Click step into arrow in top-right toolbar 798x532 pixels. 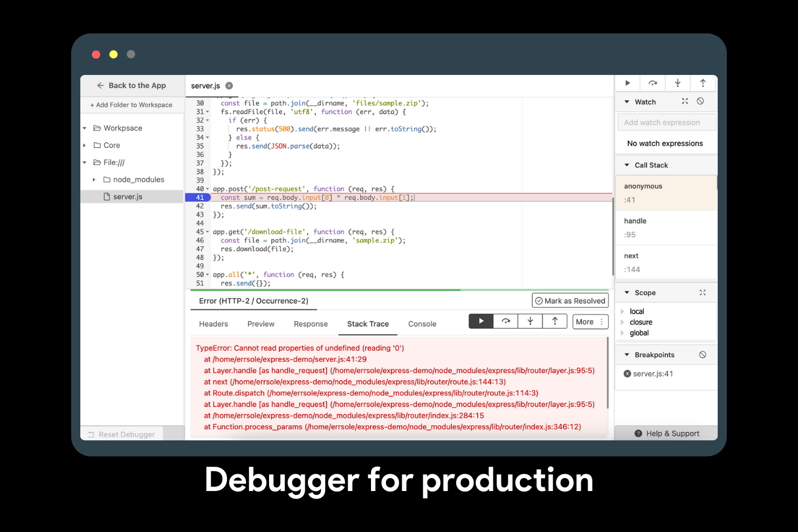coord(678,83)
